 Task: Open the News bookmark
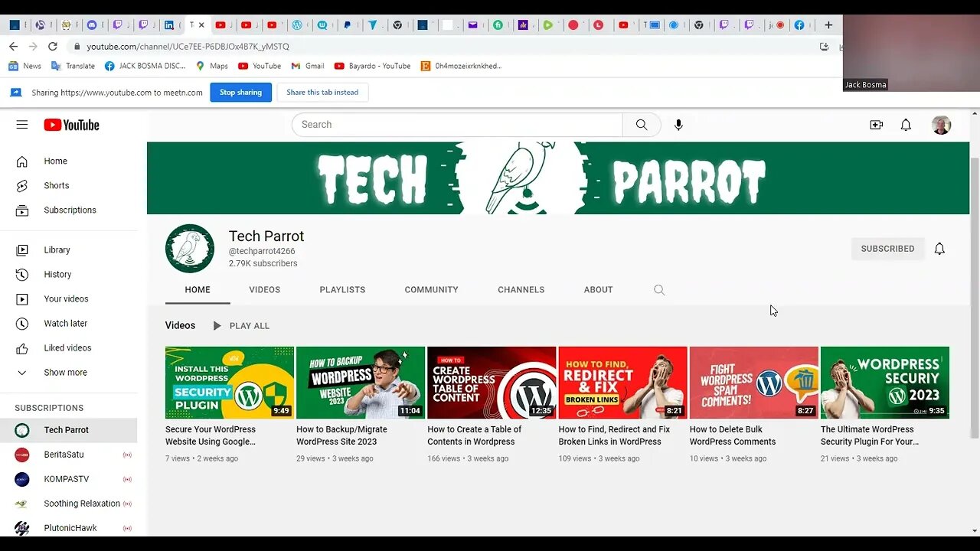point(24,66)
